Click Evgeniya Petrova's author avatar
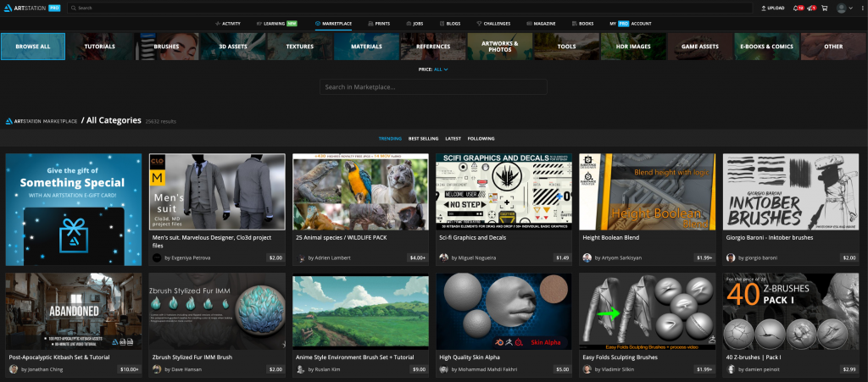Image resolution: width=868 pixels, height=382 pixels. pos(157,257)
